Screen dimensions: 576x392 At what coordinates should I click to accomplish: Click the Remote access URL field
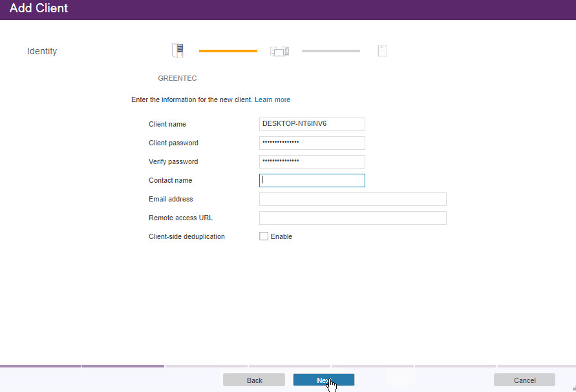click(352, 218)
